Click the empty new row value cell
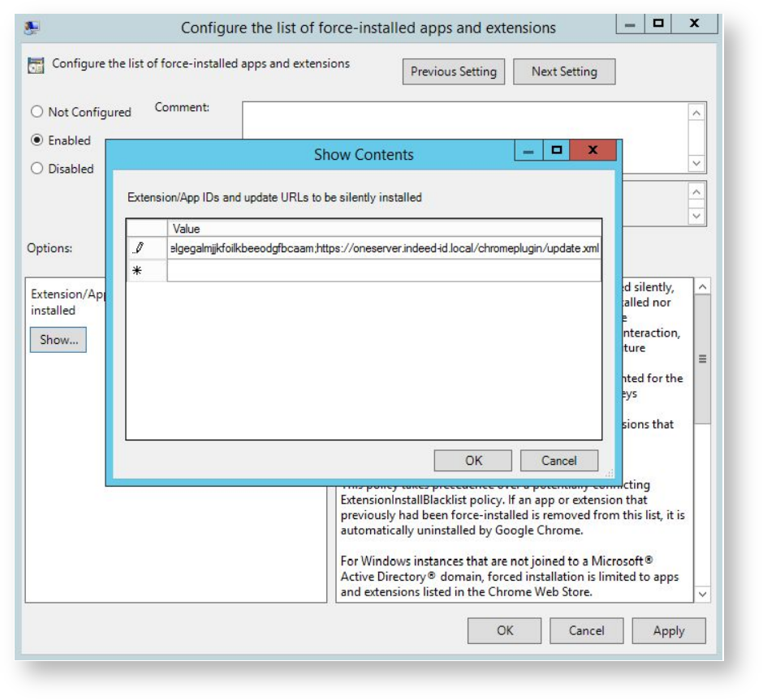This screenshot has height=700, width=763. [x=384, y=271]
